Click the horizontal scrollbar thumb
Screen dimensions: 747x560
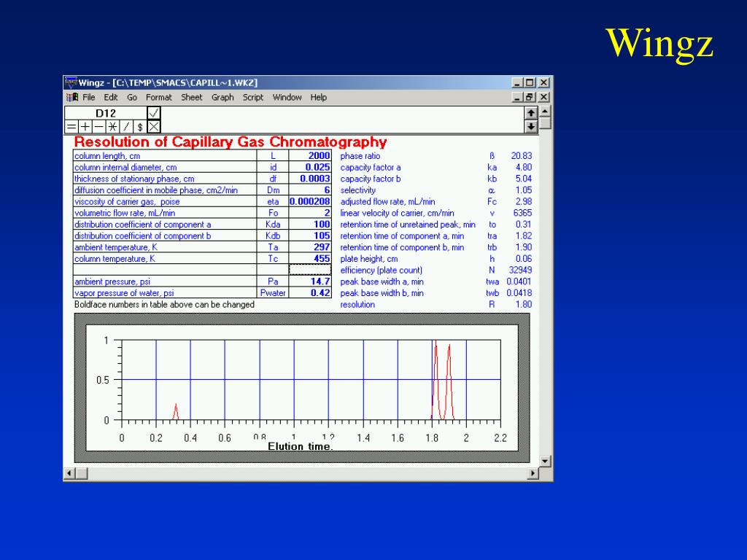point(82,473)
